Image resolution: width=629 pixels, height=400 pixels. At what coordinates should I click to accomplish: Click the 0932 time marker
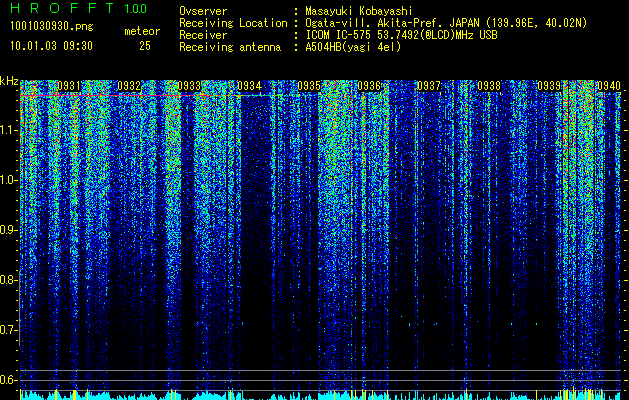pos(129,86)
